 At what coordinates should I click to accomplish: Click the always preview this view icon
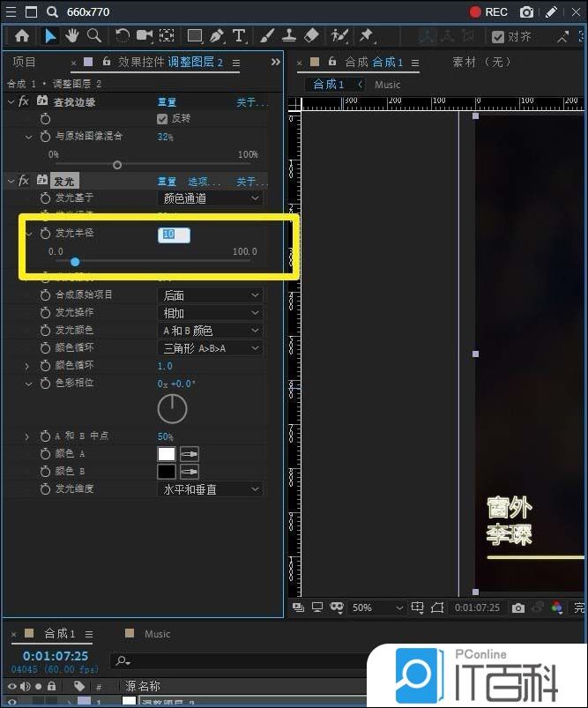pos(298,607)
